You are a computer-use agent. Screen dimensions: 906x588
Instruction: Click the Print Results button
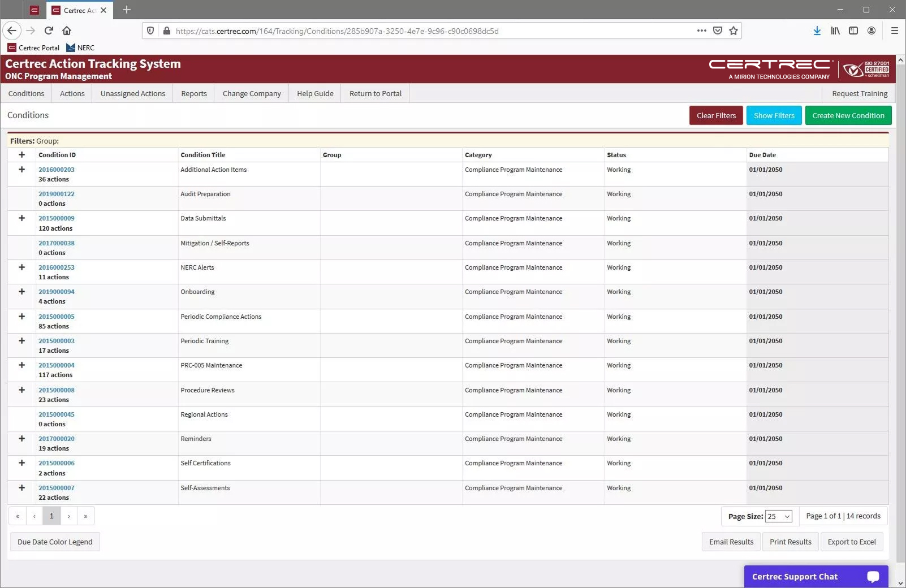[x=790, y=542]
